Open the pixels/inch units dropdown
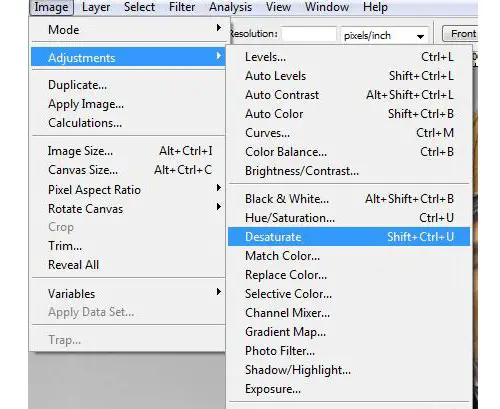 tap(384, 35)
